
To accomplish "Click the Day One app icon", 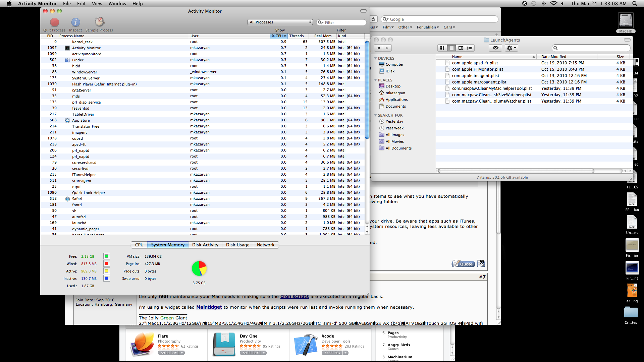I will [224, 344].
